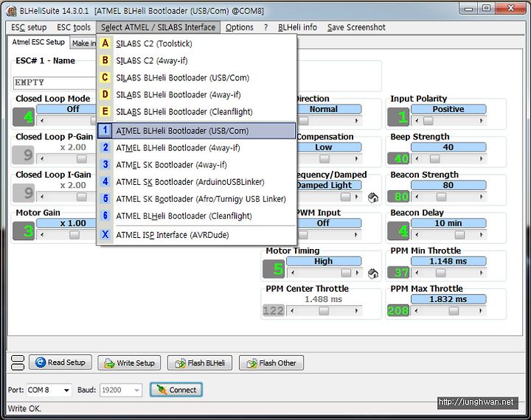Pick ATMEL SK Bootloader (ArduinoUSBLinker)
The width and height of the screenshot is (531, 420).
click(197, 182)
